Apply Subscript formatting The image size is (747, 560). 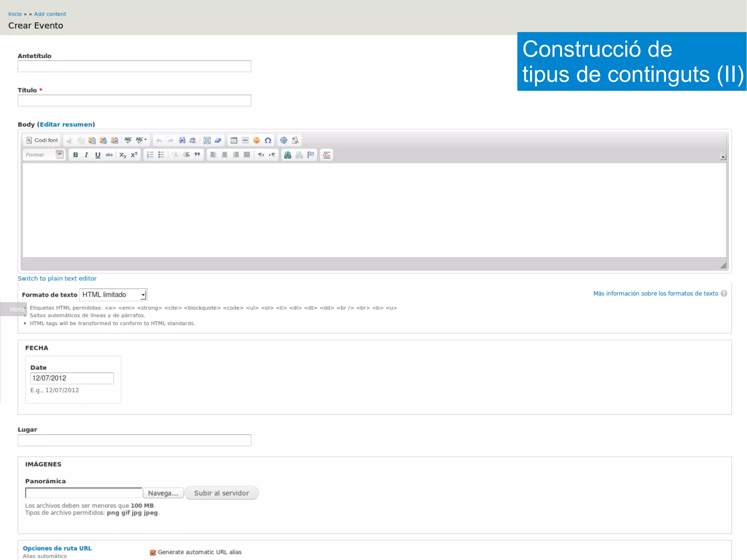click(123, 155)
